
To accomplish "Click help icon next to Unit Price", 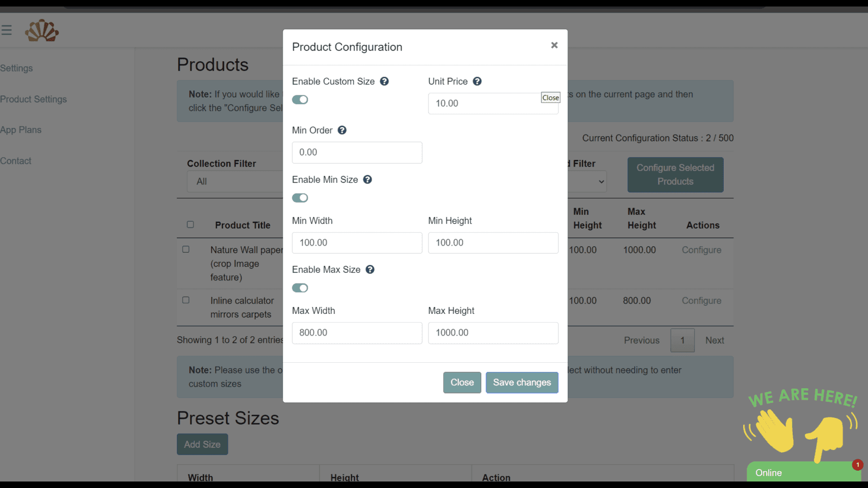I will point(477,81).
